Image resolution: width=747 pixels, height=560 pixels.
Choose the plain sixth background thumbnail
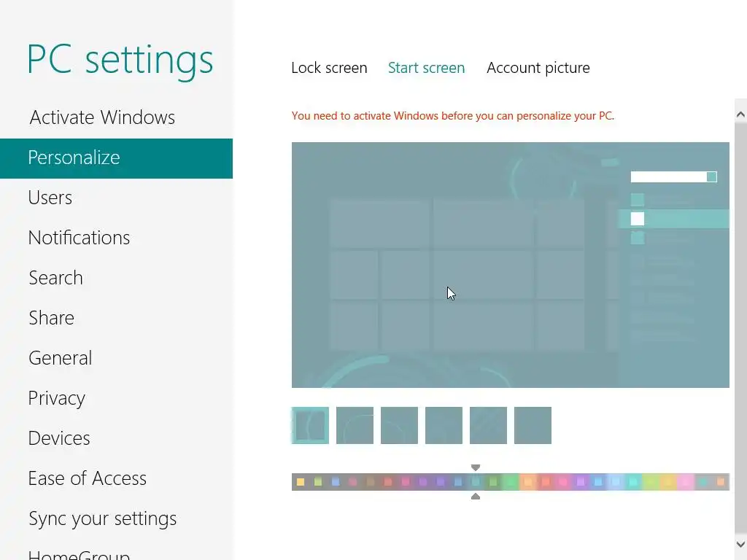(533, 425)
